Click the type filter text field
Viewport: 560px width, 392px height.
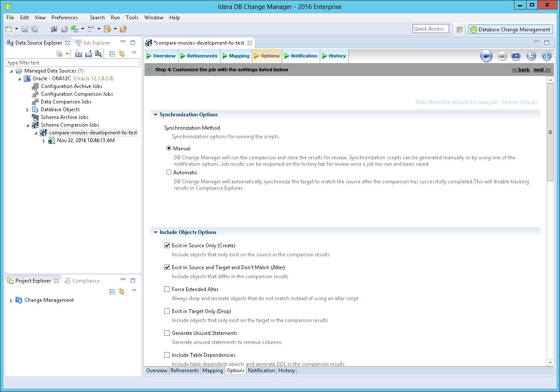click(x=73, y=63)
